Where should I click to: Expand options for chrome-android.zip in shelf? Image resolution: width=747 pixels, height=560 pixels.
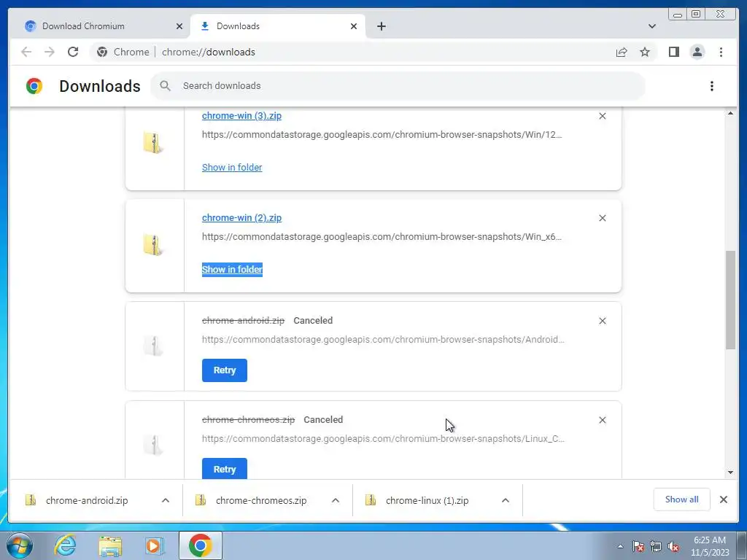[x=166, y=500]
